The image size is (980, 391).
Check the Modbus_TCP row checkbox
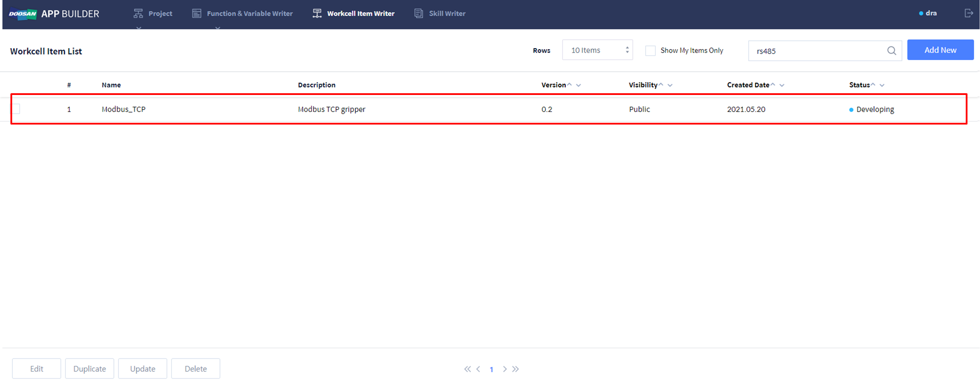pos(16,109)
